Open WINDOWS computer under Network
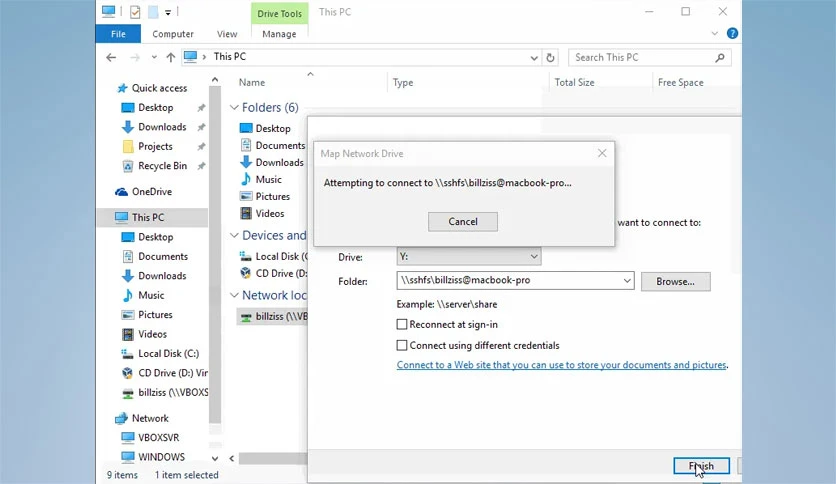The image size is (836, 484). click(161, 457)
